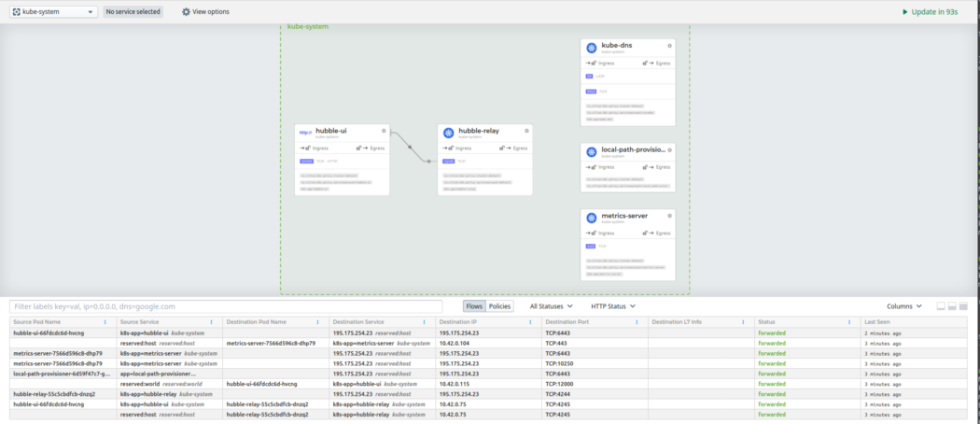Click the http icon on hubble-ui card
The image size is (980, 424).
305,133
